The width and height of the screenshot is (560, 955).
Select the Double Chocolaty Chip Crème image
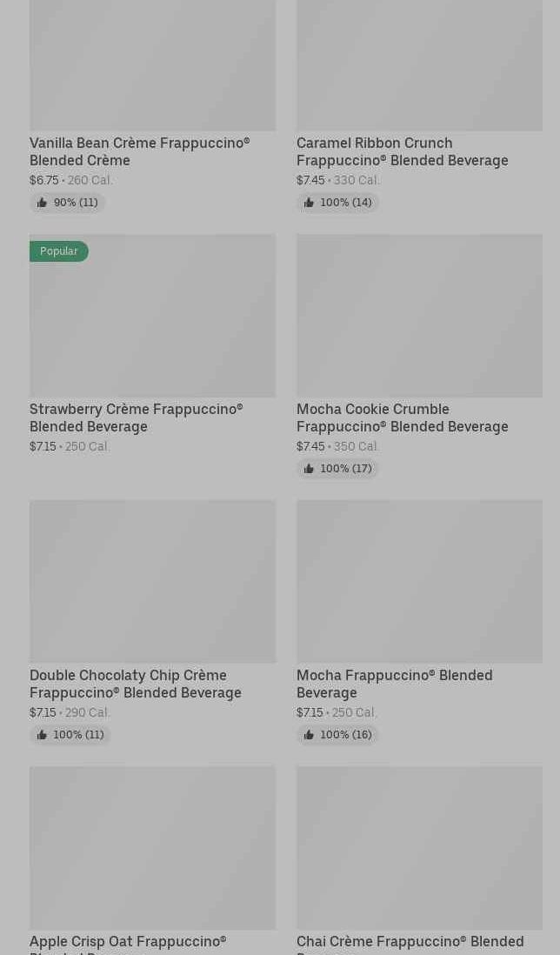(152, 581)
